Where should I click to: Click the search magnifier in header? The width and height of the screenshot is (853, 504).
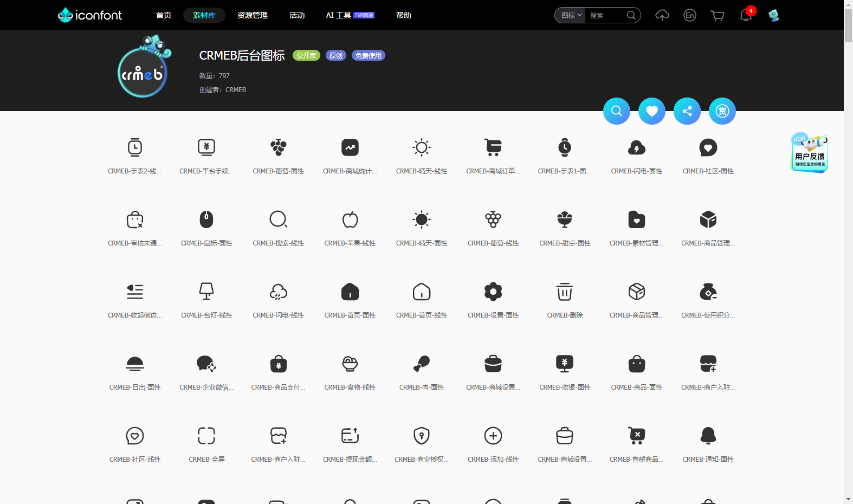(x=631, y=15)
